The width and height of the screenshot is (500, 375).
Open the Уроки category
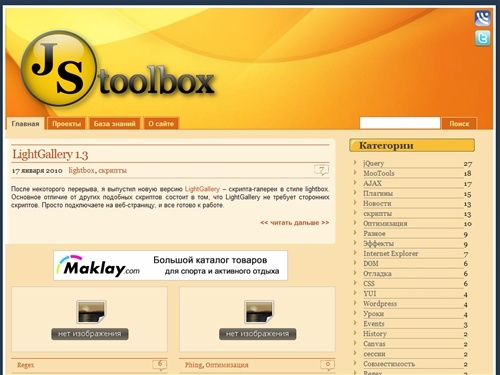373,314
